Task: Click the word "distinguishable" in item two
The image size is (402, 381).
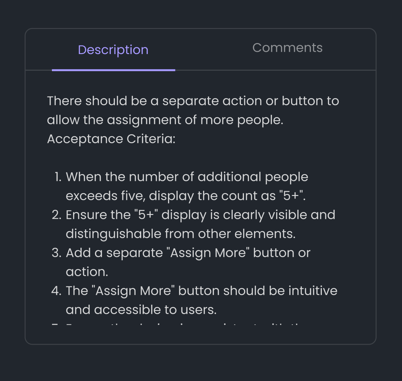Action: coord(113,234)
